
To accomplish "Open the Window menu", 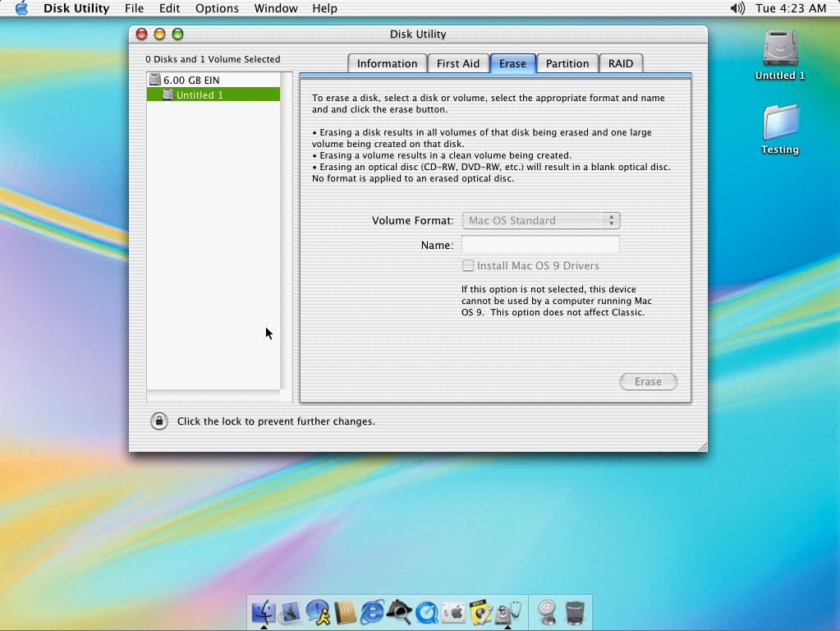I will [x=276, y=8].
